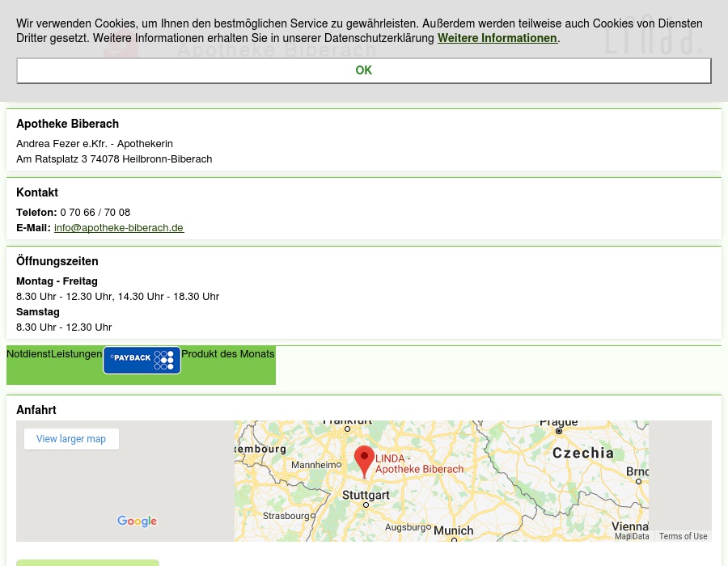
Task: Open the Leistungen menu item
Action: (76, 353)
